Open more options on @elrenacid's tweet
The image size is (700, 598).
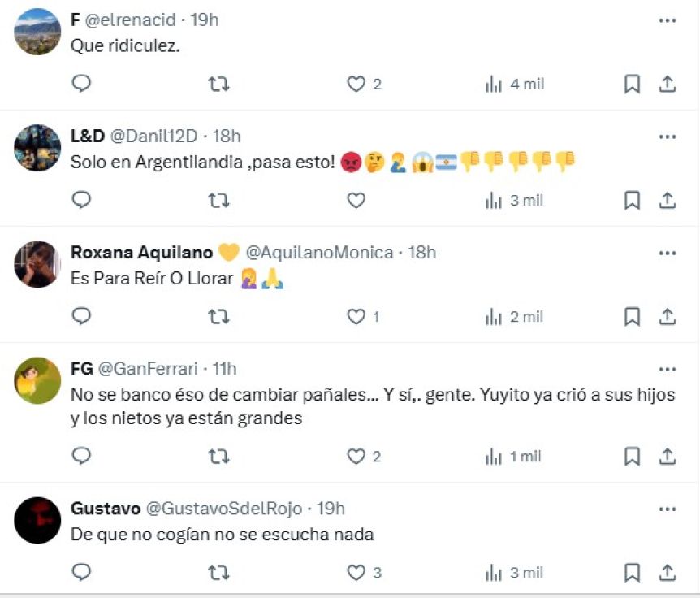[667, 20]
